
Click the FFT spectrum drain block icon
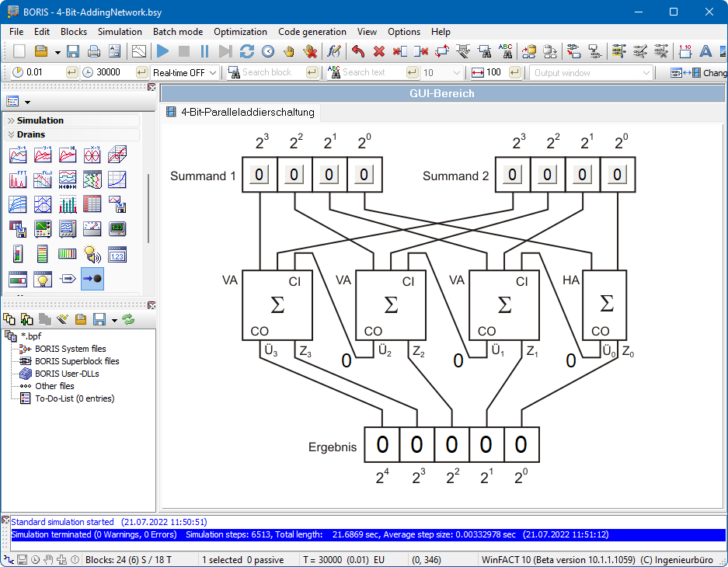click(x=18, y=179)
